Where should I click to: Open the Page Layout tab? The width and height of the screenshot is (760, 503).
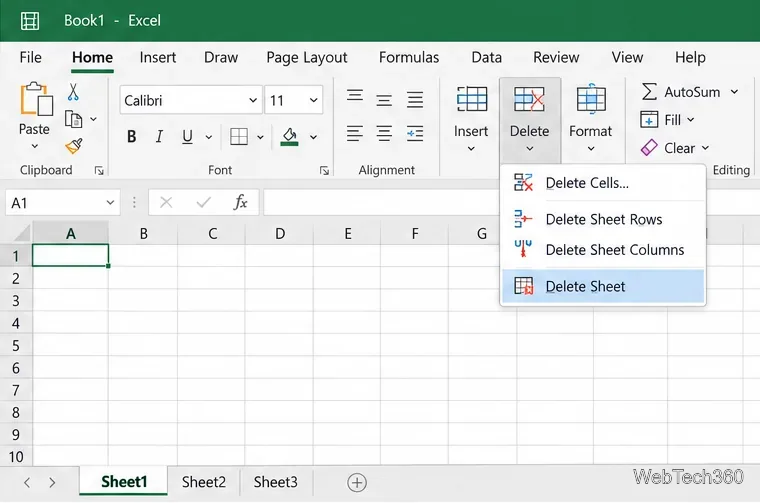click(x=307, y=58)
